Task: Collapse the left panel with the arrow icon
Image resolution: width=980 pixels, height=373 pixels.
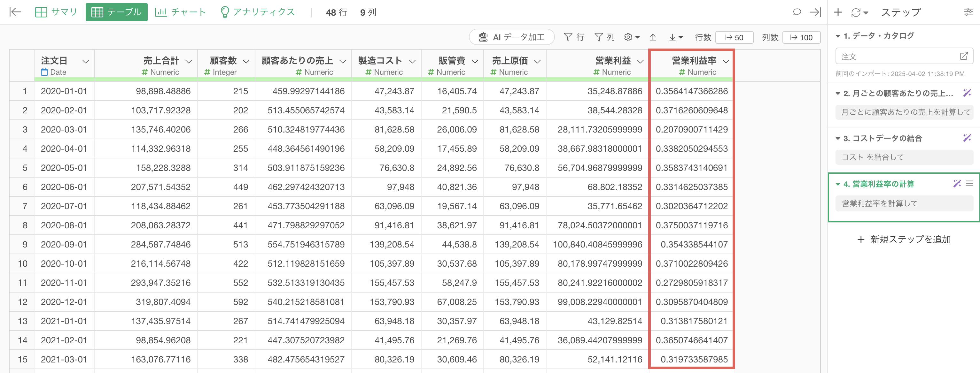Action: (15, 12)
